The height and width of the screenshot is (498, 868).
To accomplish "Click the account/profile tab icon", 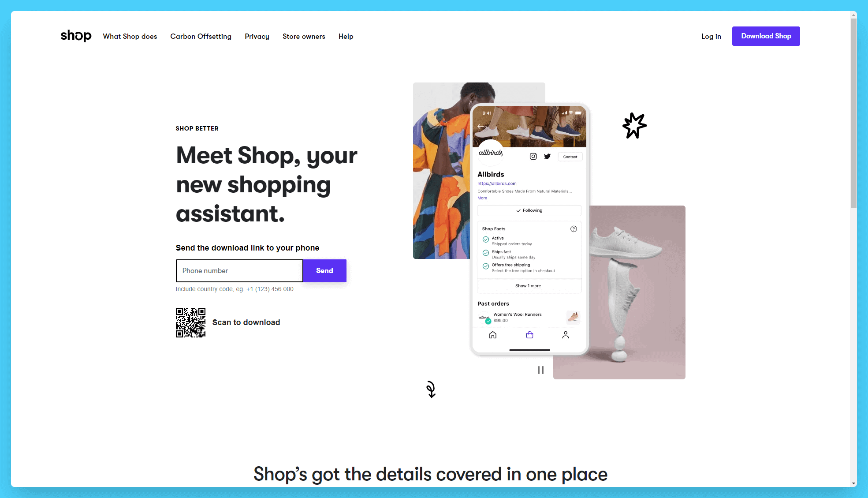I will [565, 335].
